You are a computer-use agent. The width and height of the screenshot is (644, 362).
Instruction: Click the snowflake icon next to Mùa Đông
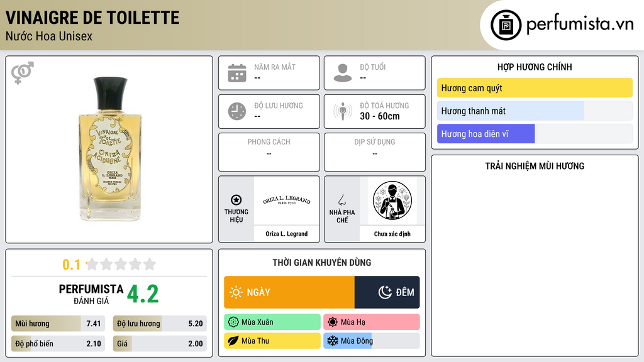click(333, 341)
